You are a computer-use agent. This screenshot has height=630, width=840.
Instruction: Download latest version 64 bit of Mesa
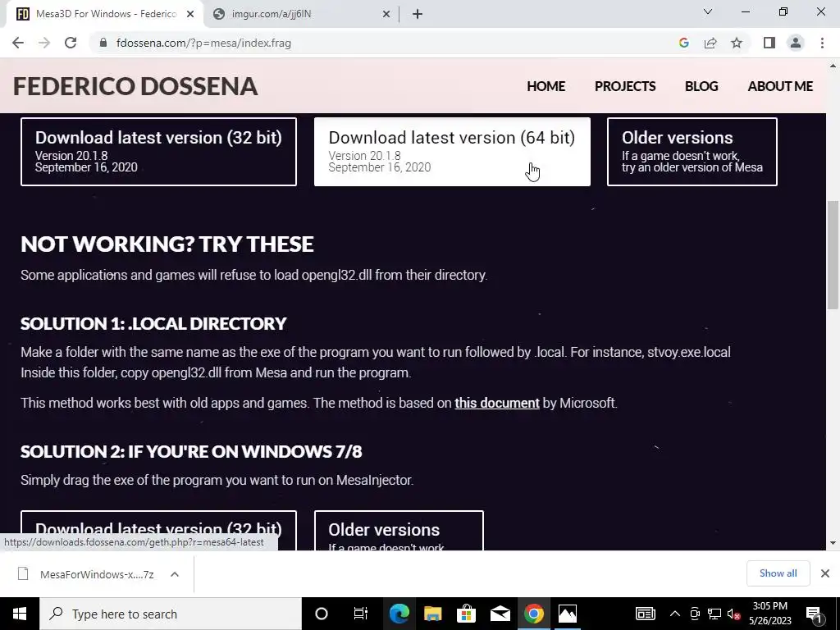(452, 152)
